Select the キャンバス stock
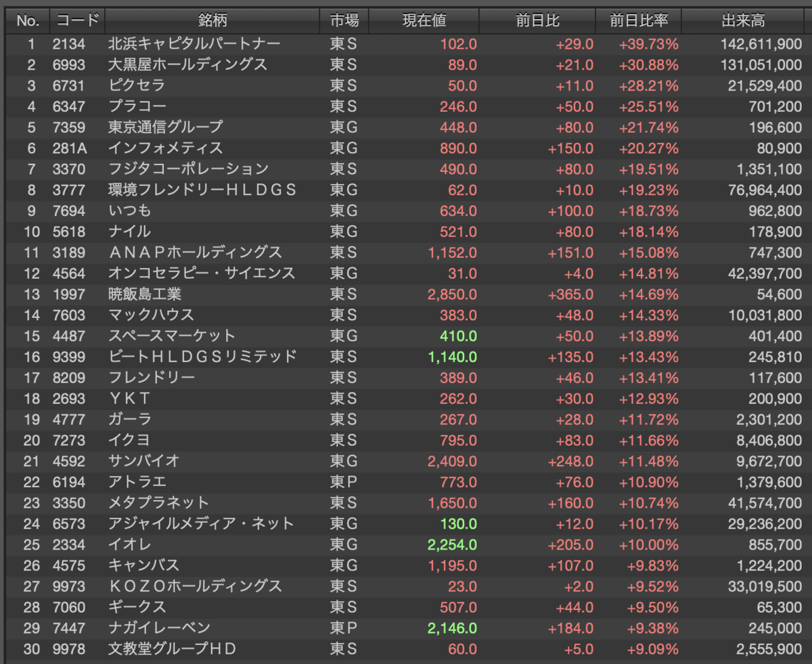 coord(144,565)
